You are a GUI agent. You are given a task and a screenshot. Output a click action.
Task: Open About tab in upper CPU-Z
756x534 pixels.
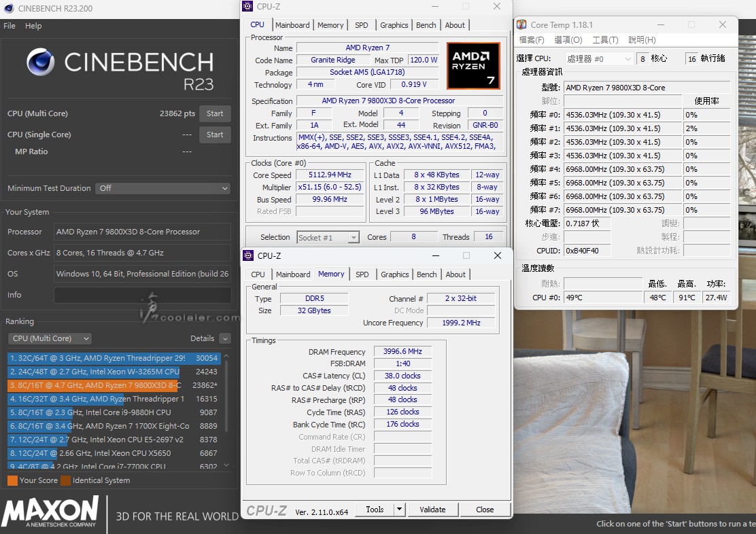[x=455, y=25]
